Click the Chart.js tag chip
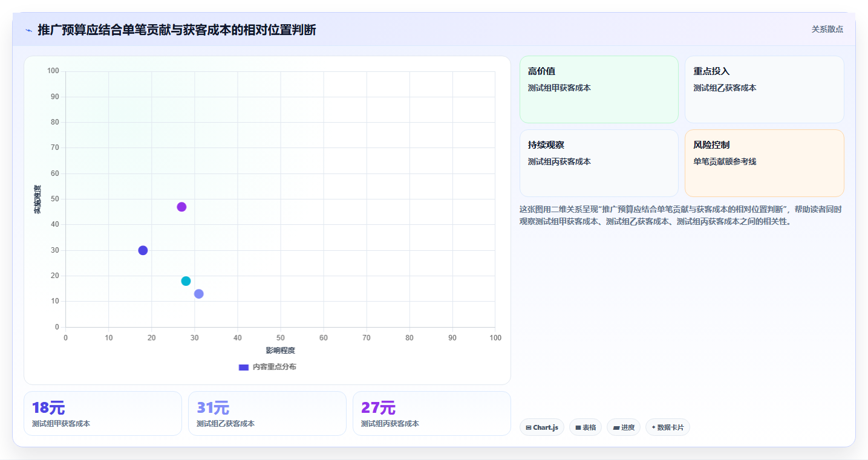868x460 pixels. [542, 427]
